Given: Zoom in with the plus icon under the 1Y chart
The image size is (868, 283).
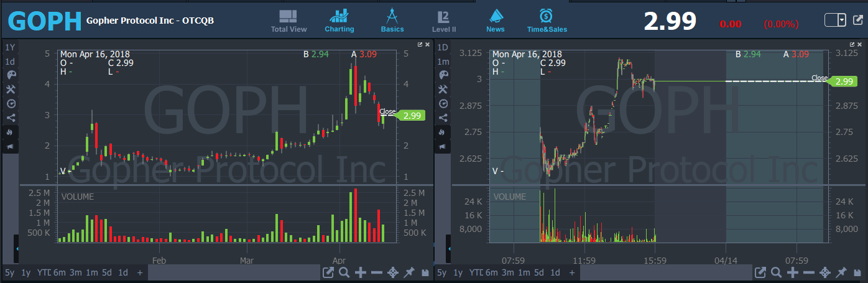Looking at the screenshot, I should point(361,272).
